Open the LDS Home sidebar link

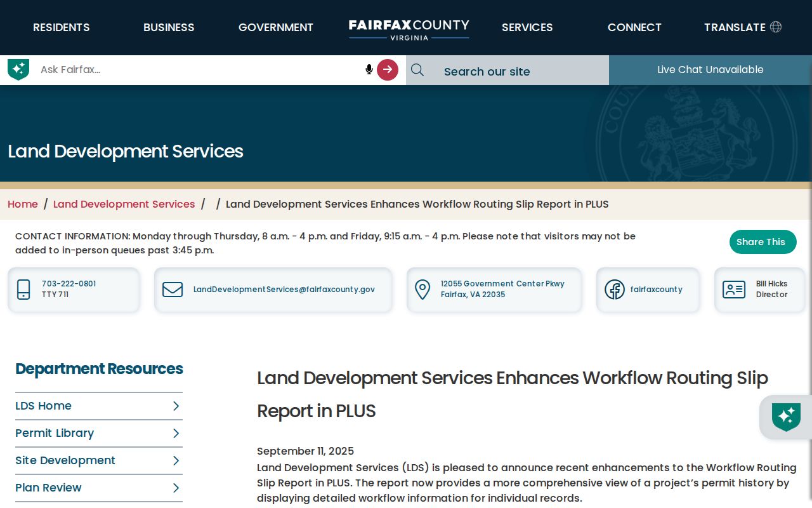43,406
